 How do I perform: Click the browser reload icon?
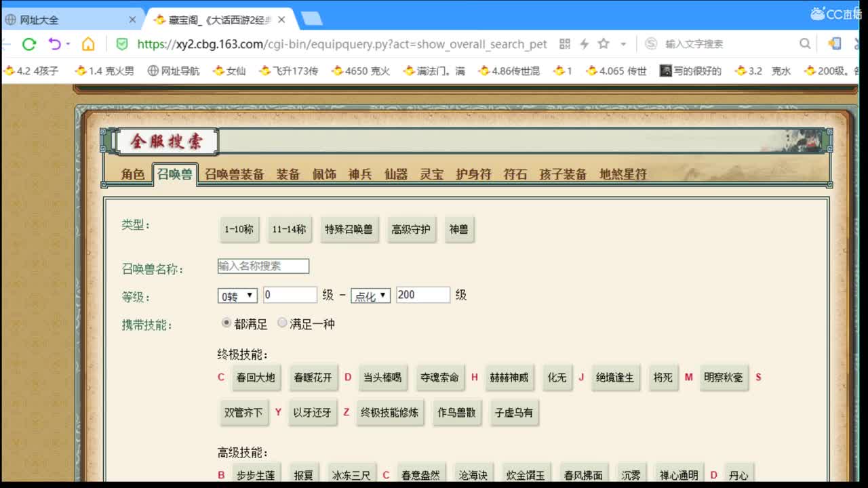coord(28,44)
